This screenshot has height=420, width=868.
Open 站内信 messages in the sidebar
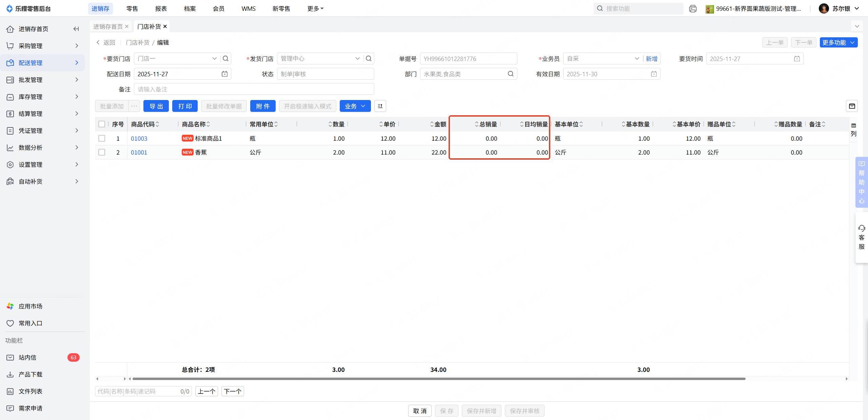(x=27, y=357)
